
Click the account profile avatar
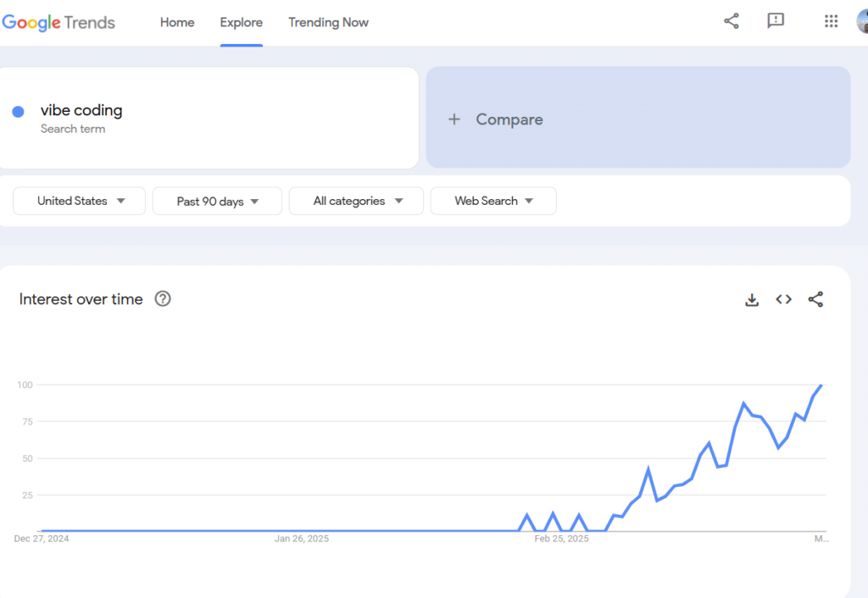(863, 22)
